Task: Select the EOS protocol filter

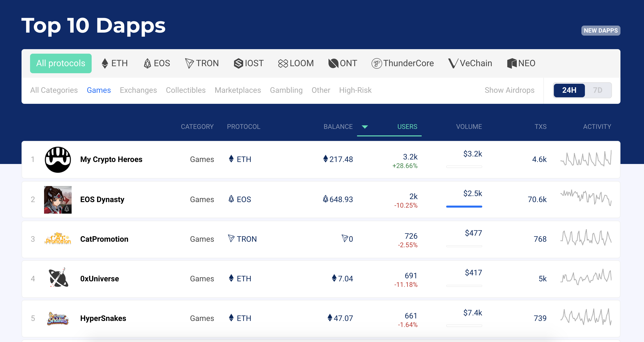Action: [157, 63]
